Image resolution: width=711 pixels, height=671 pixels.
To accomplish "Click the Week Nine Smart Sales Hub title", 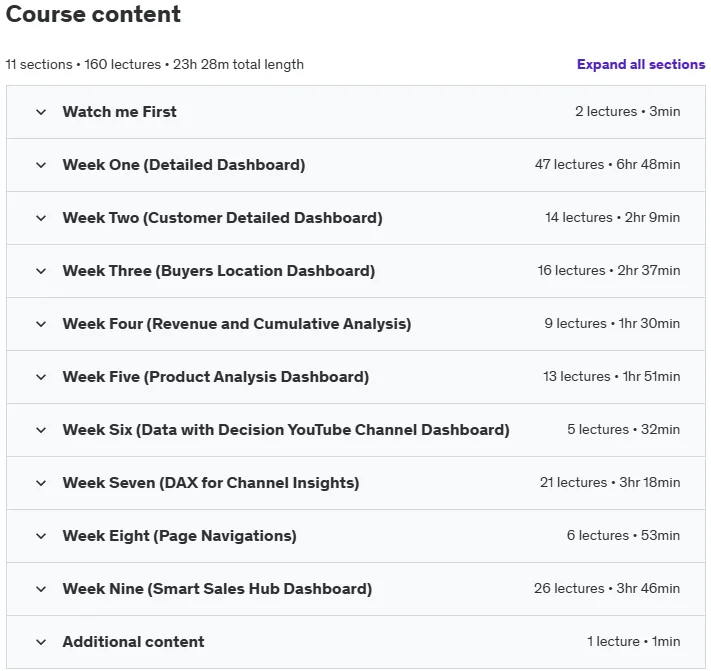I will [217, 588].
